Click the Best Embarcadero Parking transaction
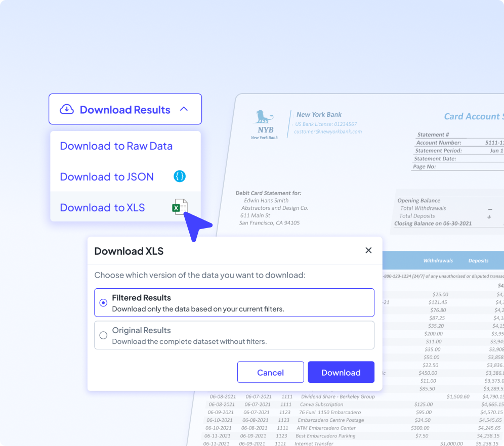 point(325,436)
